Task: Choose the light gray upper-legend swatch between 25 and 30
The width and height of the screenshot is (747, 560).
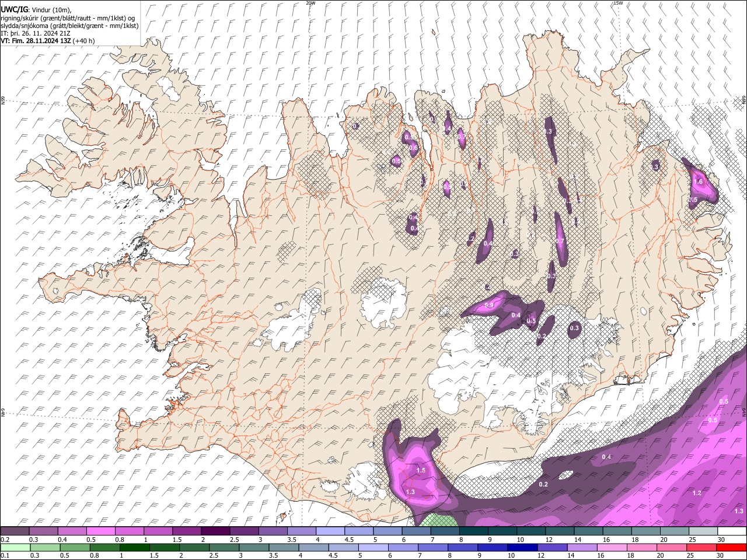Action: 703,531
